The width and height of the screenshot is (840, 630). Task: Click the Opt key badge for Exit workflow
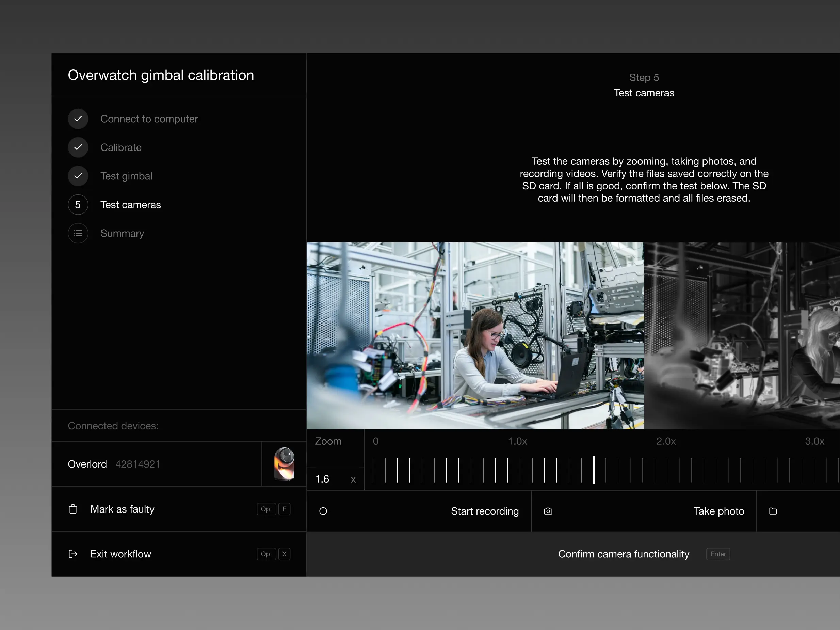click(x=266, y=554)
